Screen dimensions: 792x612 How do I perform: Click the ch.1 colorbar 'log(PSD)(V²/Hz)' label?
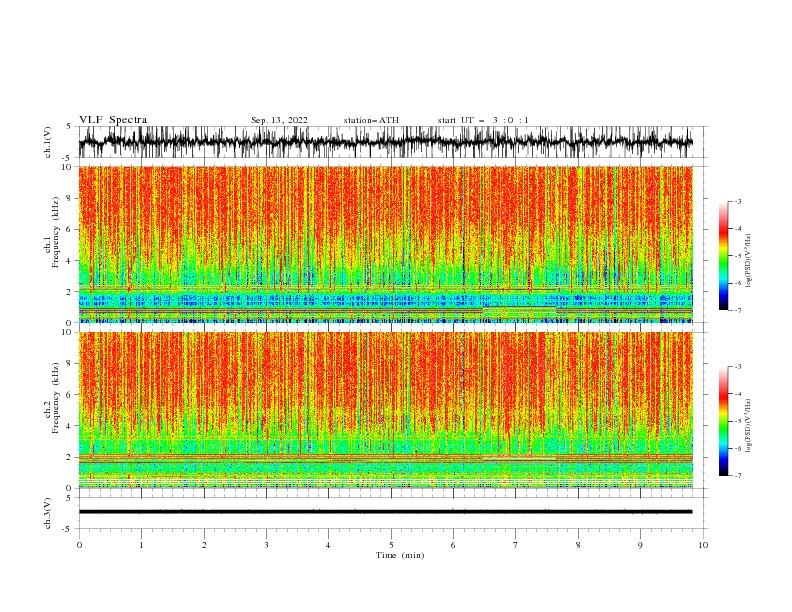748,261
